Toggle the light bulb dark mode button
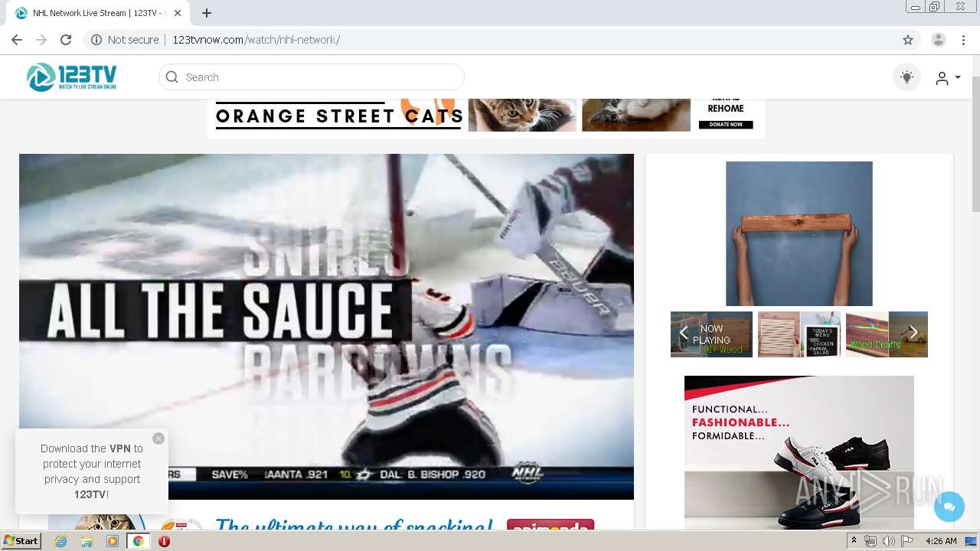The height and width of the screenshot is (551, 980). [906, 77]
